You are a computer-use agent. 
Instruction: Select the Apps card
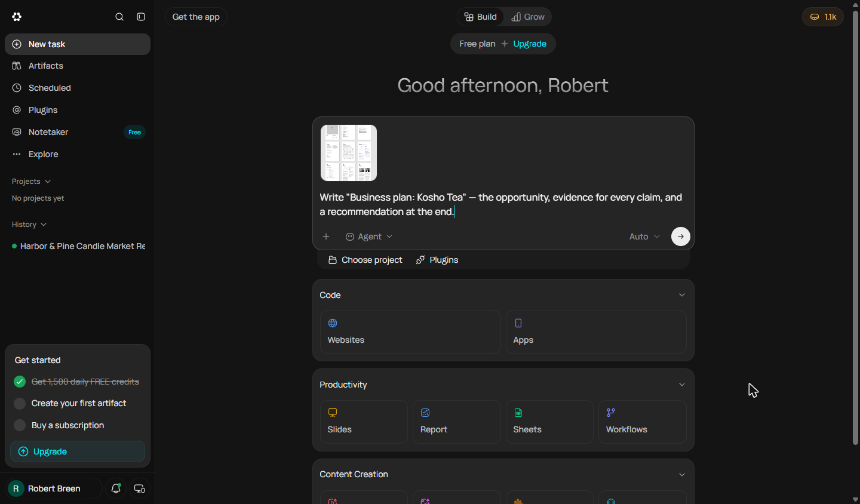(x=596, y=332)
